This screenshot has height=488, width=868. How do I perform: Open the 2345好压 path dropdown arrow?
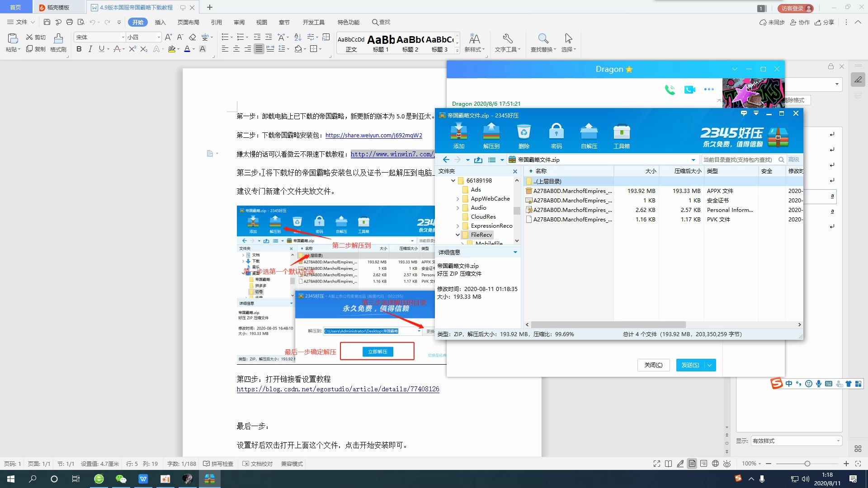pyautogui.click(x=693, y=160)
